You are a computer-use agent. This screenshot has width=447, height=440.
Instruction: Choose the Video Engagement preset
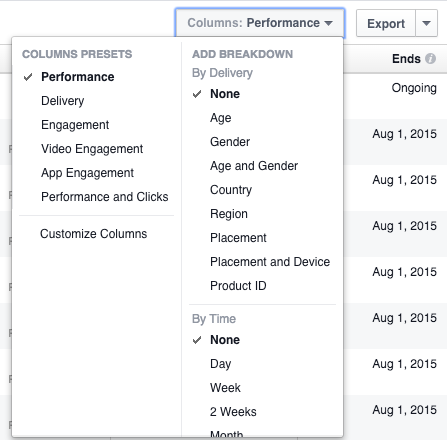tap(92, 149)
